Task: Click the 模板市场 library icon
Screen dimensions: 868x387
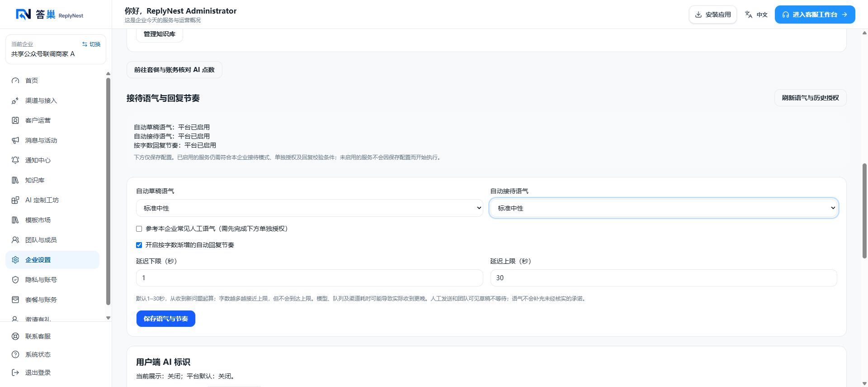Action: coord(15,220)
